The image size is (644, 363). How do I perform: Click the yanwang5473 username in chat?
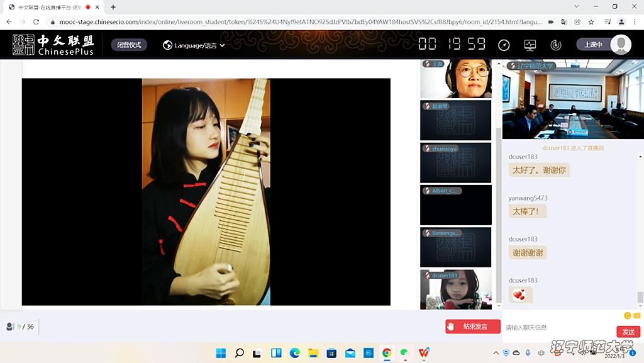[528, 198]
